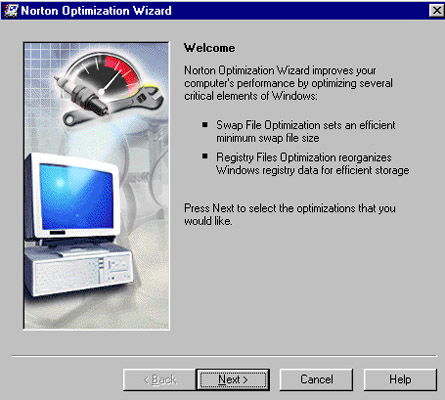
Task: Click the Registry Files Optimization bullet text
Action: (x=312, y=163)
